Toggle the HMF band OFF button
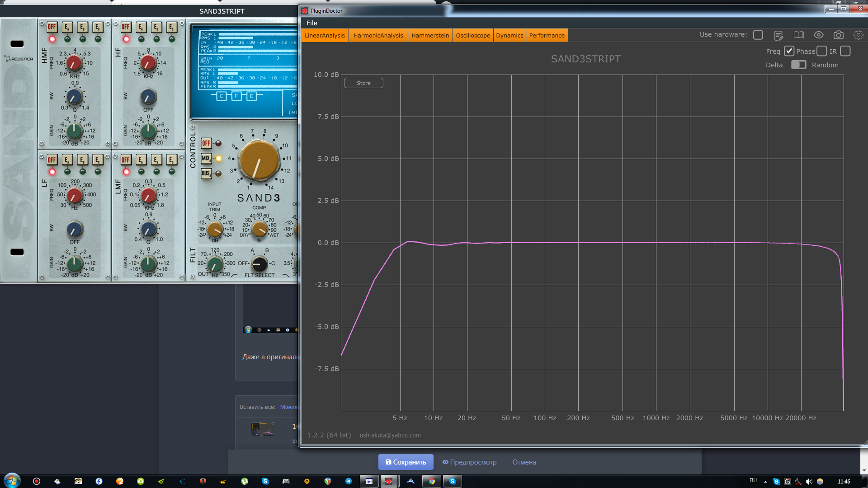The image size is (868, 488). (x=52, y=27)
